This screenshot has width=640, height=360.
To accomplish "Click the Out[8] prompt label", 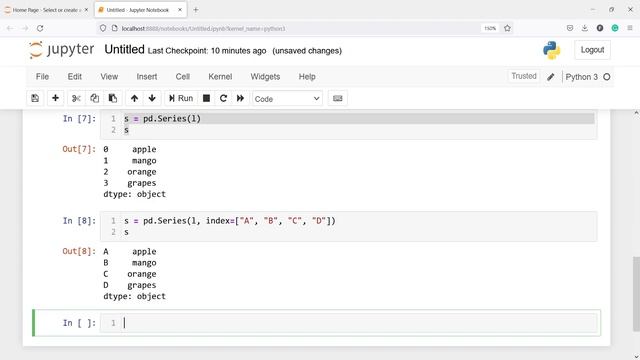I will coord(79,251).
